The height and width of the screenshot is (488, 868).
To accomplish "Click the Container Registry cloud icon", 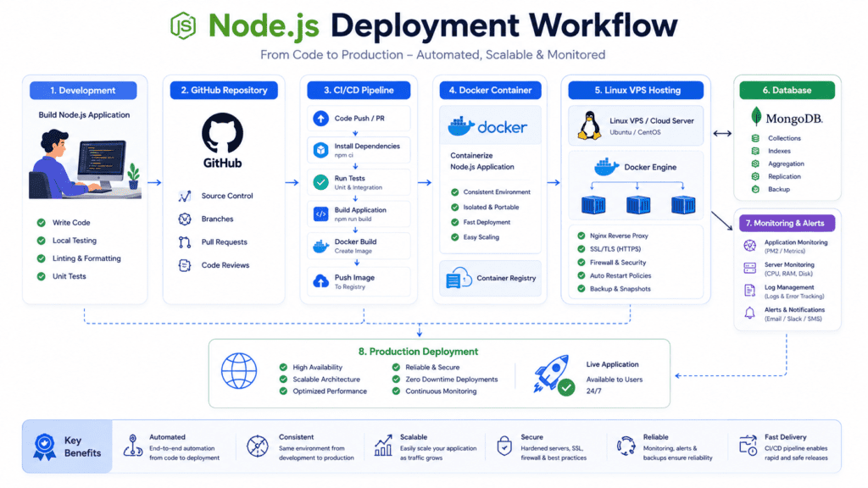I will (459, 278).
